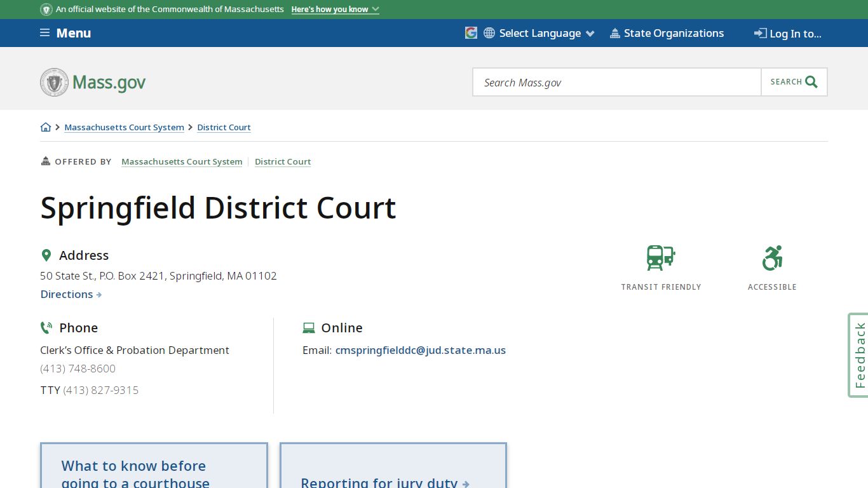The image size is (868, 488).
Task: Click the Online section heading
Action: [342, 328]
